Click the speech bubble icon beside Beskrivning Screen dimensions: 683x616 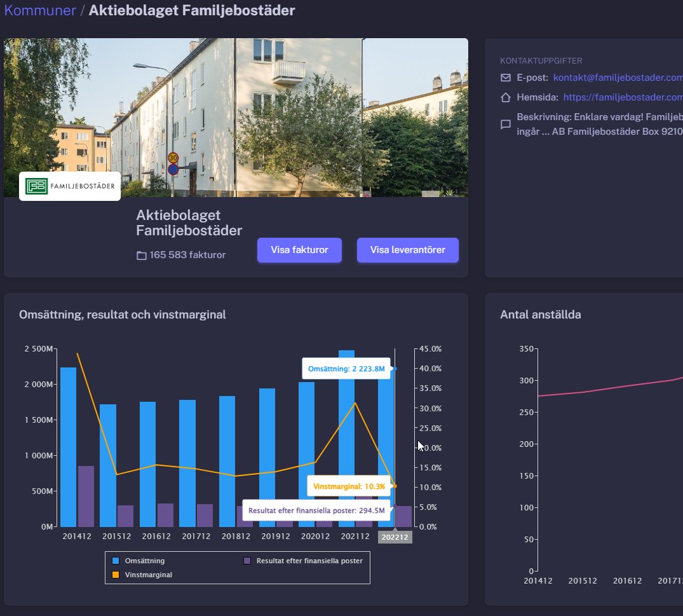pos(505,124)
